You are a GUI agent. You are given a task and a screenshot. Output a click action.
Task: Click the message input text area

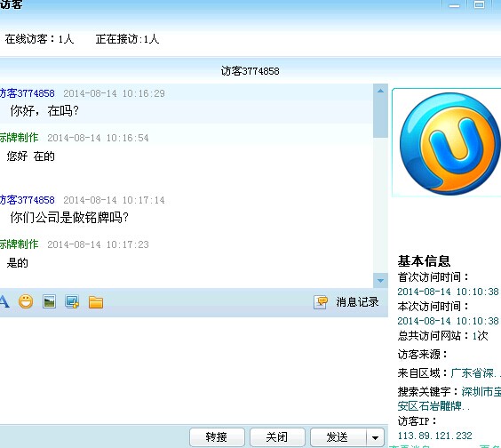coord(194,371)
